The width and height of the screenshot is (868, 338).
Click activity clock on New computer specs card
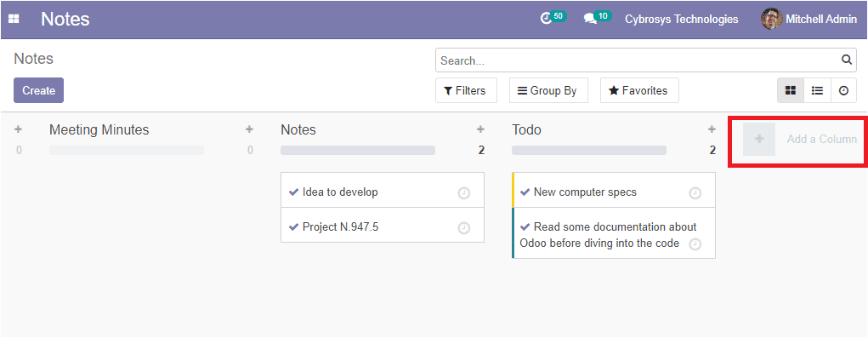pyautogui.click(x=695, y=192)
